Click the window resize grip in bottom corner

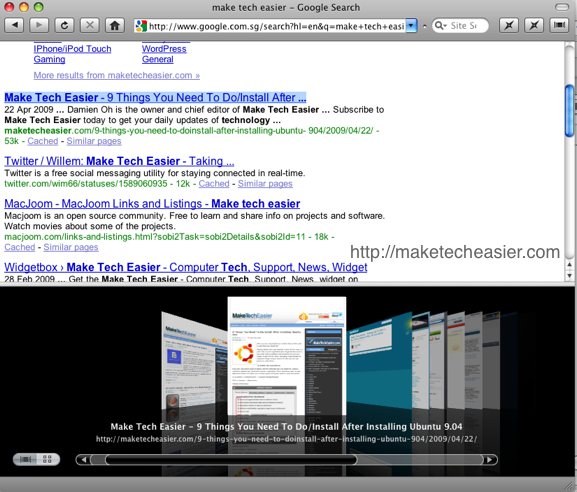pos(569,485)
